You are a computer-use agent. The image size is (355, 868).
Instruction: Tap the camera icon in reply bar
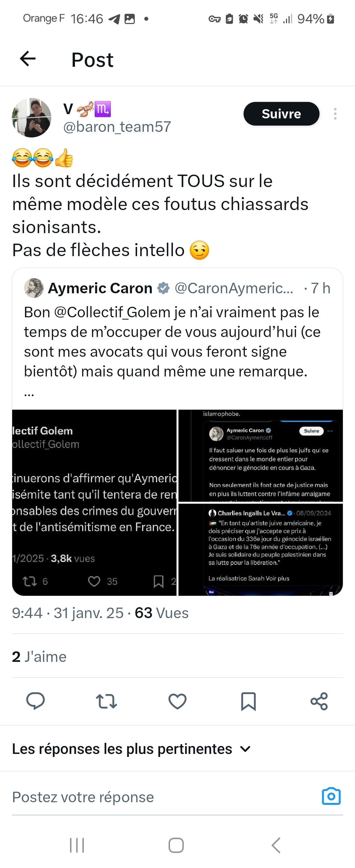point(331,797)
